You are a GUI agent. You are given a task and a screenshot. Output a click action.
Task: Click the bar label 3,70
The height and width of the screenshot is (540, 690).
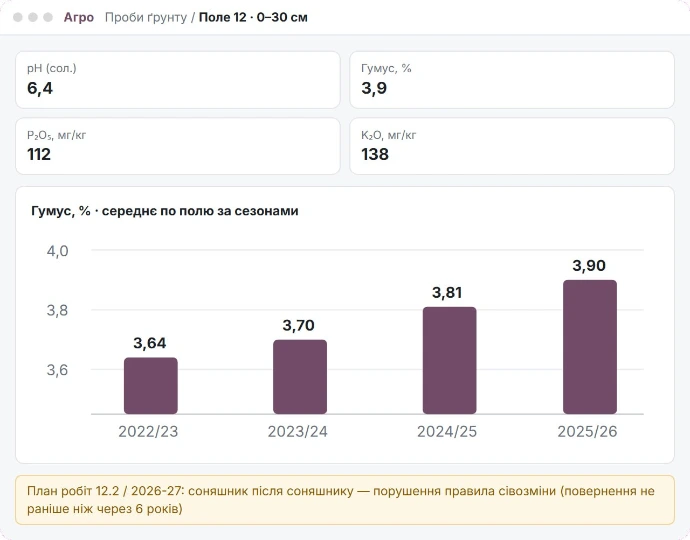[x=298, y=325]
